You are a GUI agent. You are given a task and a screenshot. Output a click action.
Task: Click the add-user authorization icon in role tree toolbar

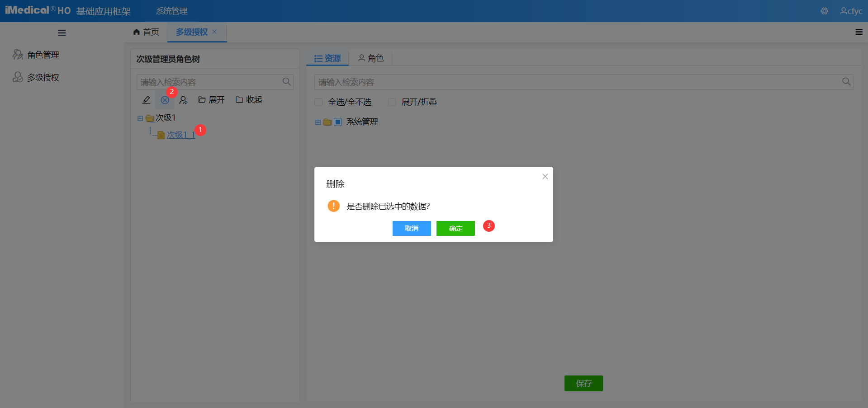pyautogui.click(x=184, y=99)
